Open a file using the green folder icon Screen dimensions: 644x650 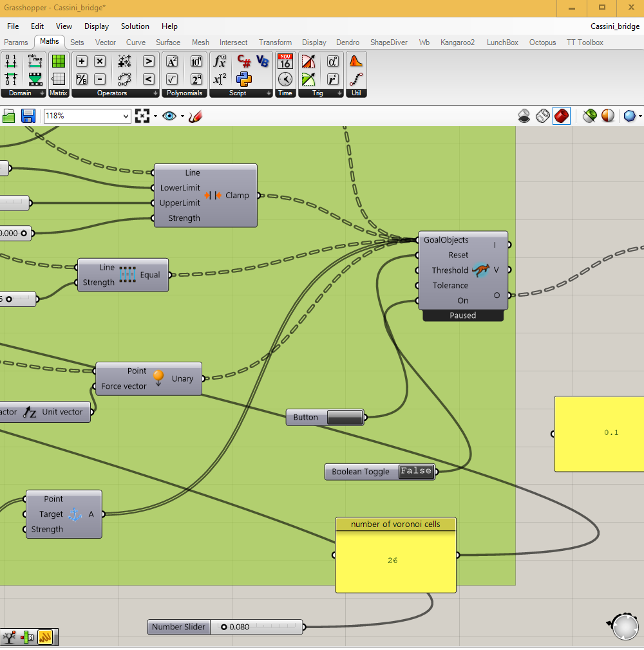click(8, 116)
